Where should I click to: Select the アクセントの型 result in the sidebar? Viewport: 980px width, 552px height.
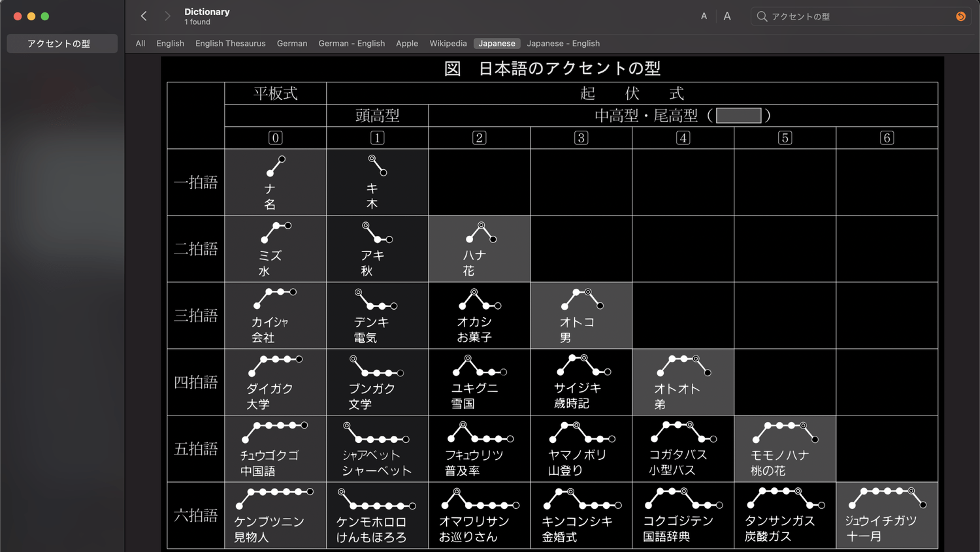point(62,43)
